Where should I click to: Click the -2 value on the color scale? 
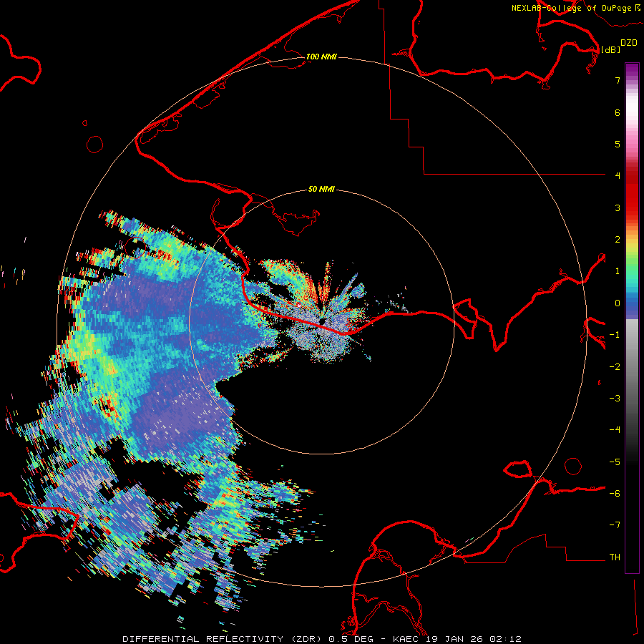pyautogui.click(x=615, y=366)
